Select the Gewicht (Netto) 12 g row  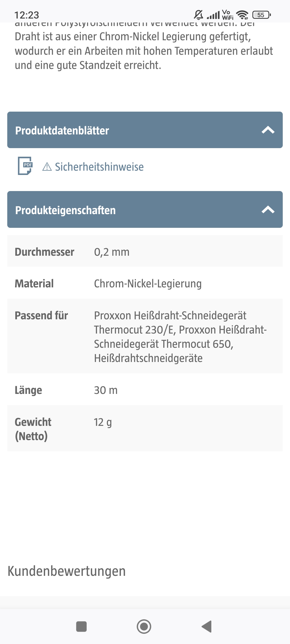pyautogui.click(x=145, y=428)
